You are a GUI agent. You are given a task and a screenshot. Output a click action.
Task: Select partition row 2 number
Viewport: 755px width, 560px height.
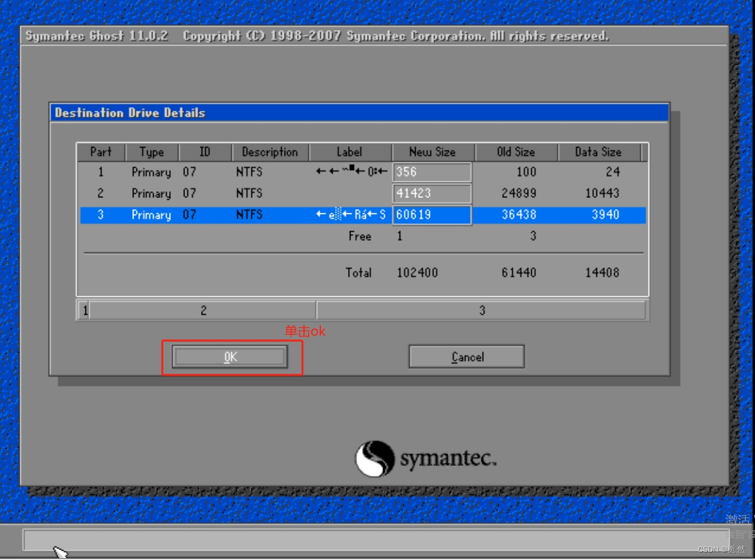pos(101,193)
